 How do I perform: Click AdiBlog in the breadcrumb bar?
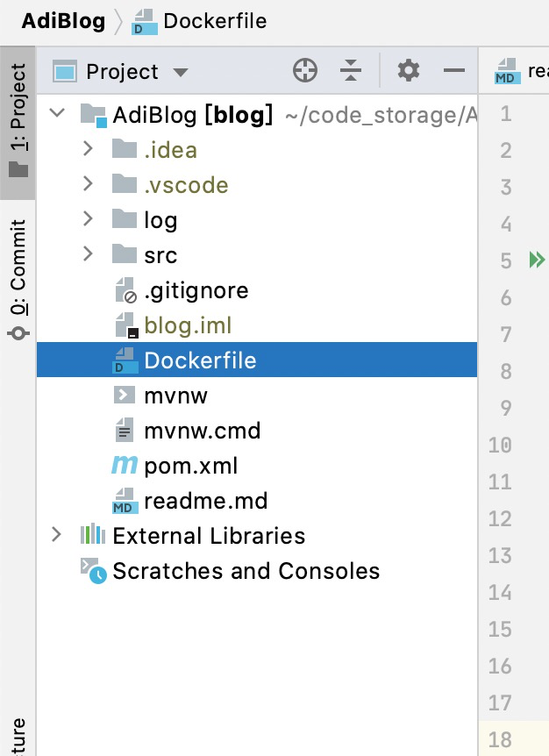tap(63, 21)
